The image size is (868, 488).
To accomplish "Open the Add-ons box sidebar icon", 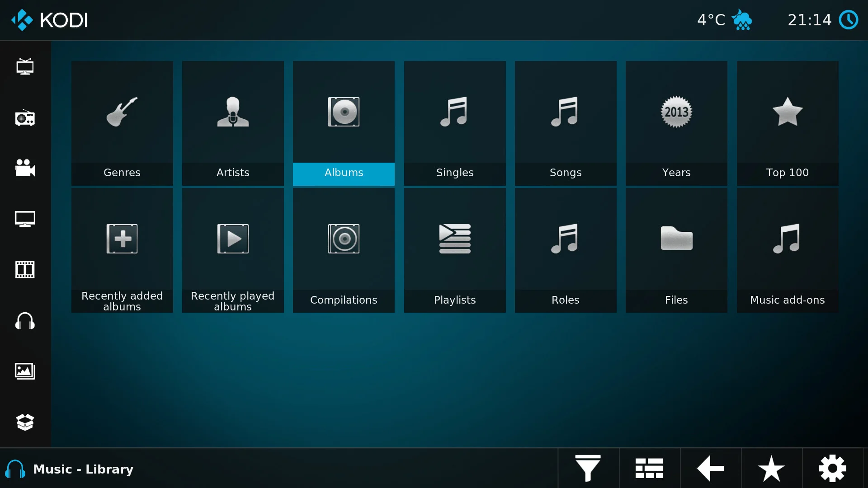I will [25, 422].
